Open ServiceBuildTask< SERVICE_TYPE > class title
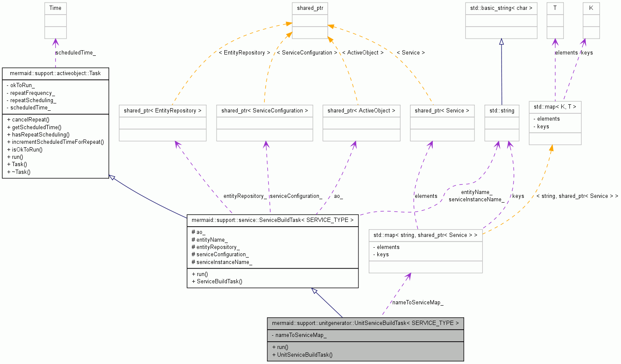Image resolution: width=621 pixels, height=364 pixels. click(272, 220)
